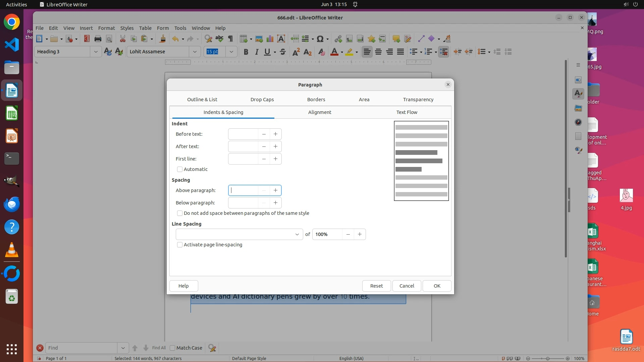Expand the font size dropdown
The width and height of the screenshot is (644, 362).
tap(231, 52)
